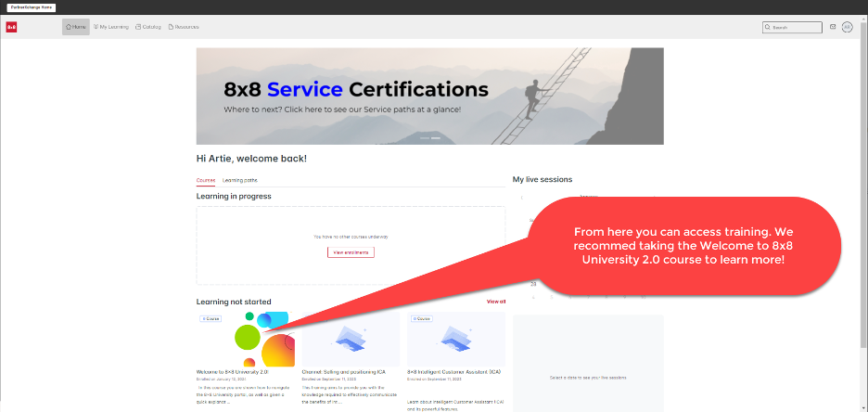Switch to the Learning paths tab

coord(239,181)
